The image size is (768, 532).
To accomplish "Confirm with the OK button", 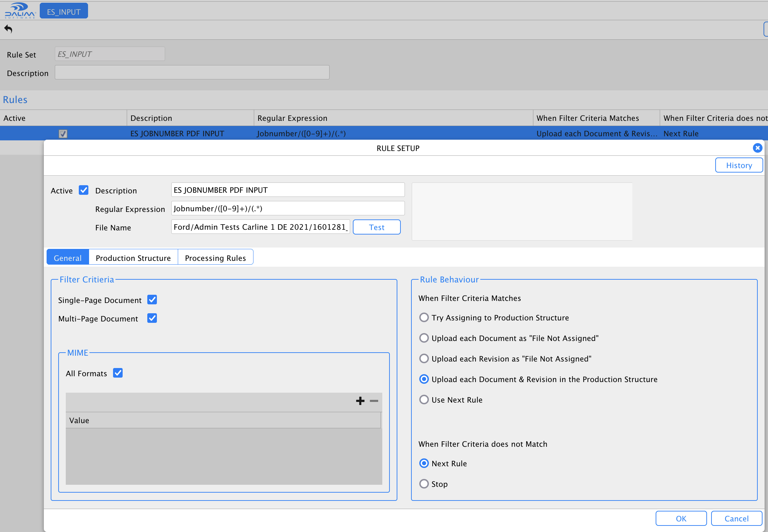I will pyautogui.click(x=681, y=518).
